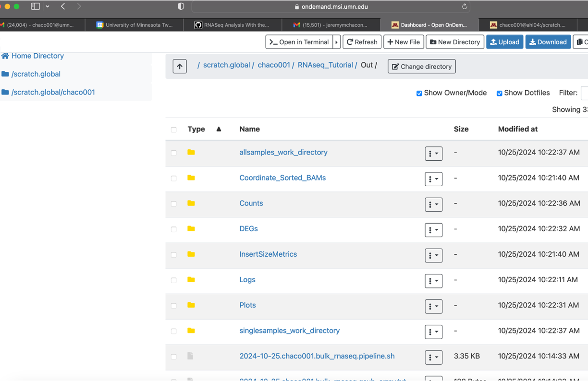Switch to chaco001@ahl04:/scratch tab
Viewport: 588px width, 381px height.
pyautogui.click(x=528, y=25)
